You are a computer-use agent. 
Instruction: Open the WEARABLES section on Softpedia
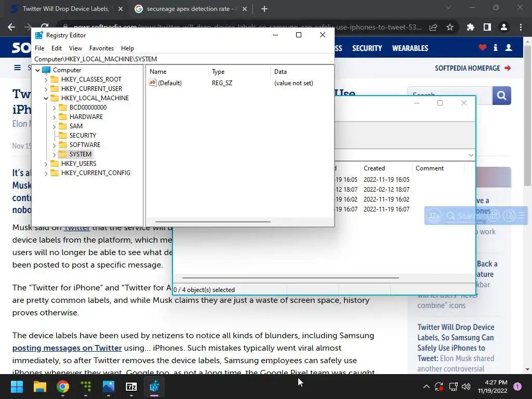410,48
